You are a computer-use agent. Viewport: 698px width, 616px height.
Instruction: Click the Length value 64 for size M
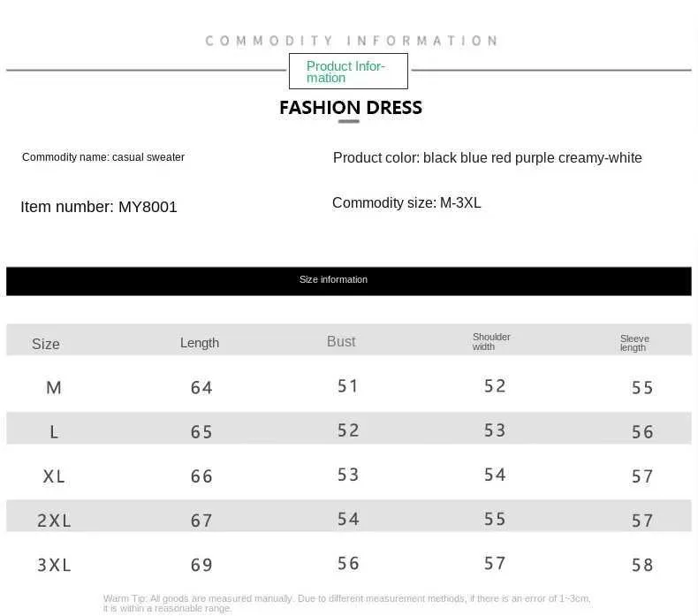tap(201, 388)
